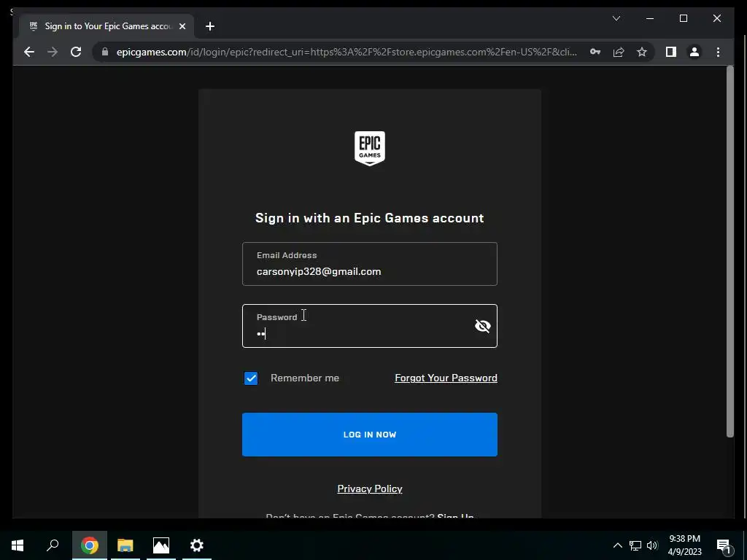Expand the tab search chevron
This screenshot has width=747, height=560.
pyautogui.click(x=616, y=18)
